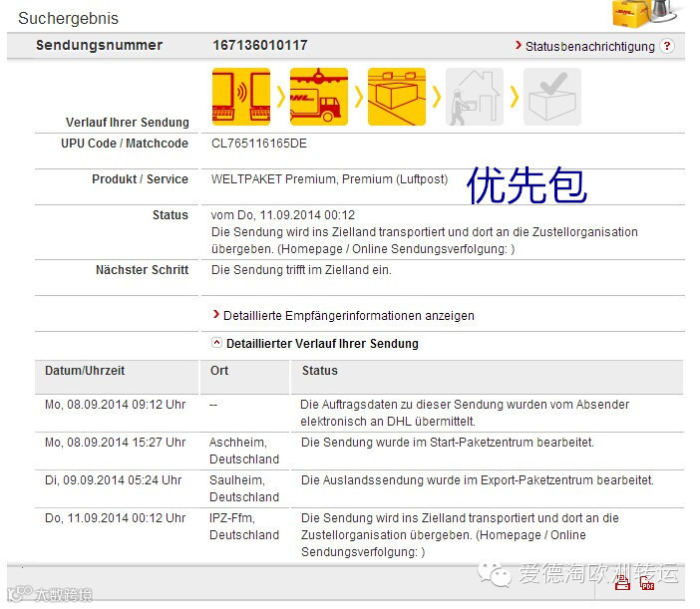This screenshot has width=700, height=609.
Task: Click the Nächster Schritt label
Action: (x=142, y=270)
